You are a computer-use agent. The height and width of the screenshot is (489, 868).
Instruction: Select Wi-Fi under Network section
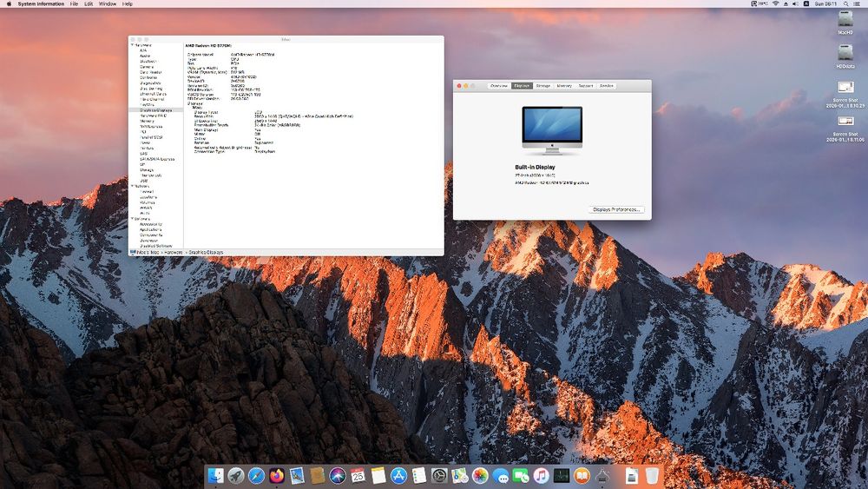tap(144, 213)
